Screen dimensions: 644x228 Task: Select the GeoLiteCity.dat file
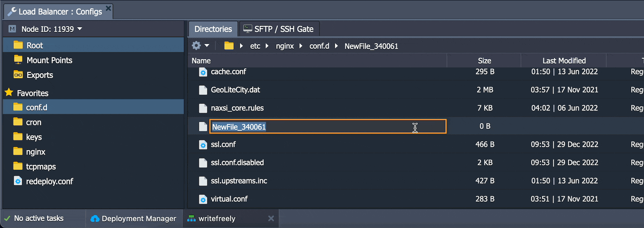click(235, 90)
